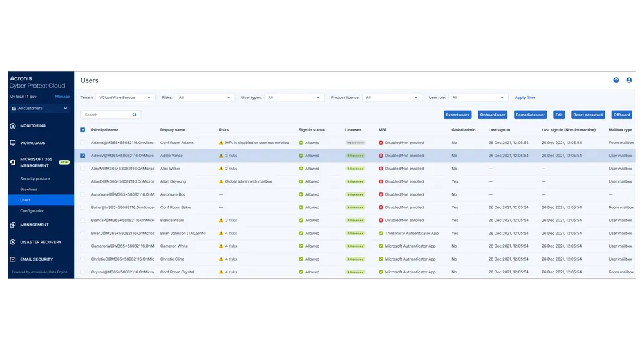This screenshot has width=644, height=350.
Task: Open the Product license filter dropdown
Action: tap(392, 98)
